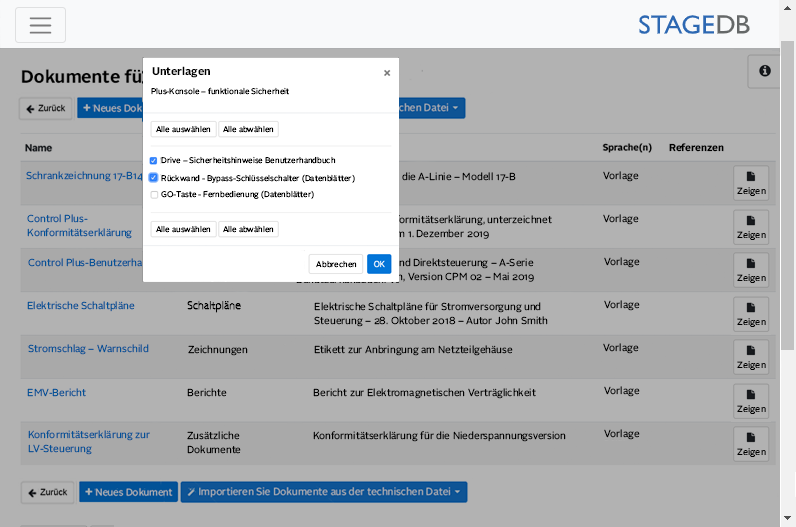796x527 pixels.
Task: Click the top Alle auswählen button
Action: pos(183,129)
